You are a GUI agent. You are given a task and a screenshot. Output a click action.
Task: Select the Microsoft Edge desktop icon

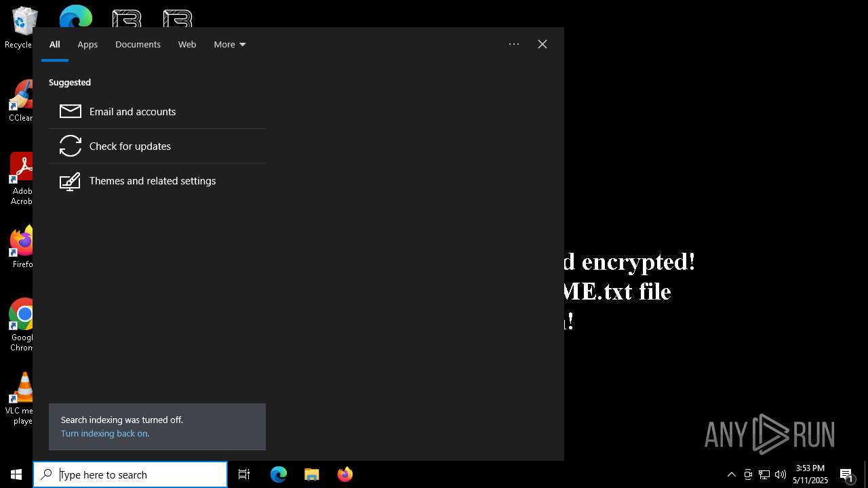pos(76,16)
